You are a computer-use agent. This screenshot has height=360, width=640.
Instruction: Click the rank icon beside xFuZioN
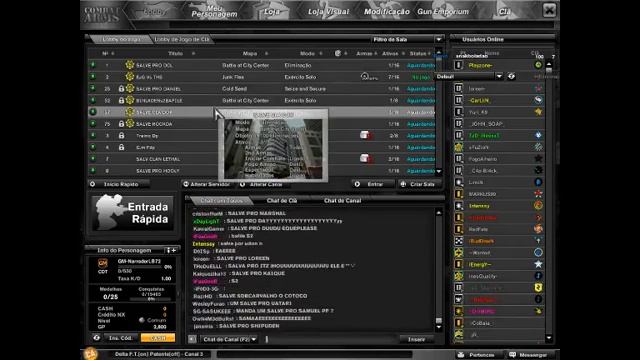pyautogui.click(x=459, y=147)
